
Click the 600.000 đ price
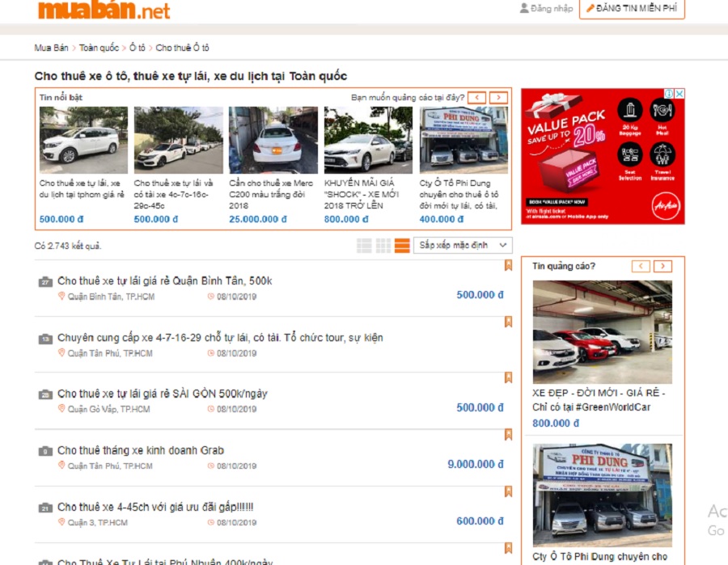pyautogui.click(x=480, y=521)
